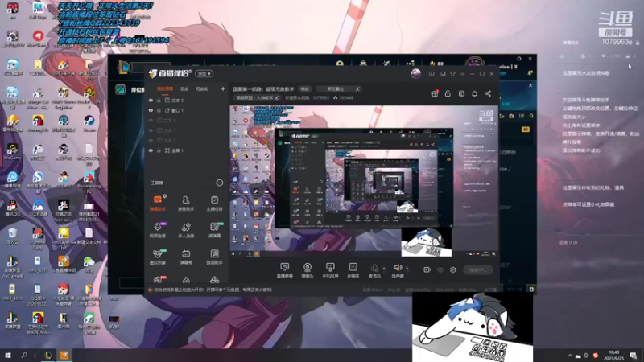Screen dimensions: 644x362
Task: Hide the 窗口 1 source layer
Action: 151,110
